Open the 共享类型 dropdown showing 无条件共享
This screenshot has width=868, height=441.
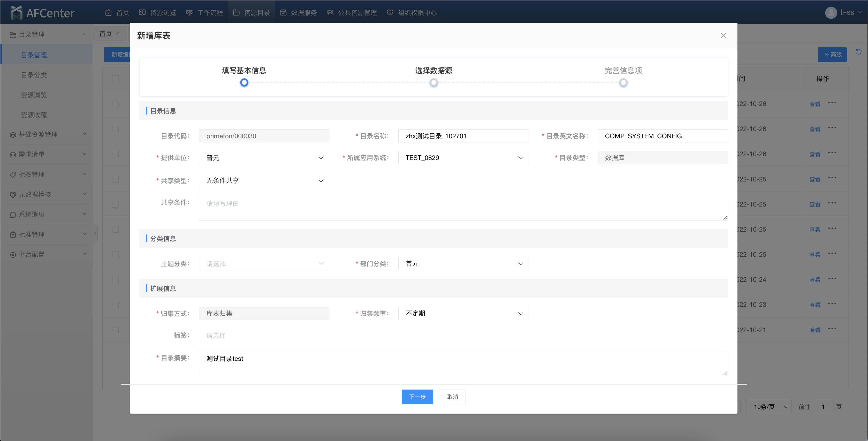(x=264, y=181)
